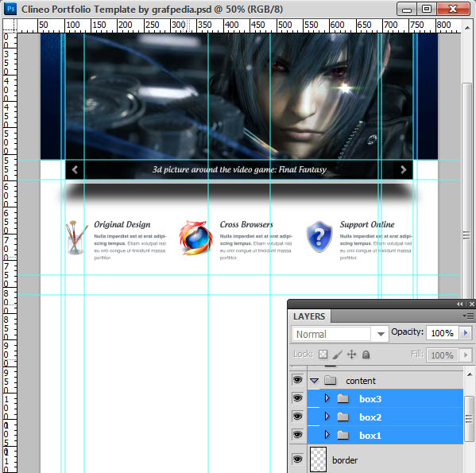Open the Opacity slider arrow
Viewport: 476px width, 473px height.
pyautogui.click(x=466, y=333)
